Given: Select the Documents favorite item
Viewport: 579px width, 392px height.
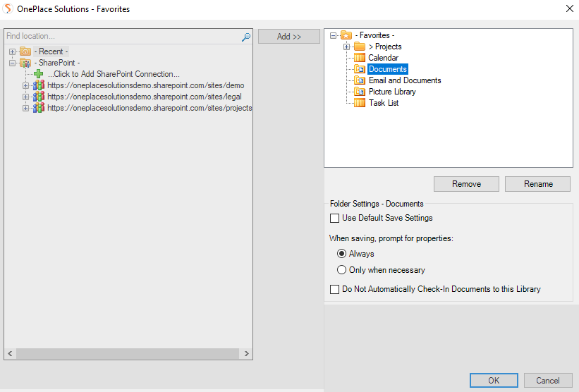Looking at the screenshot, I should (387, 69).
